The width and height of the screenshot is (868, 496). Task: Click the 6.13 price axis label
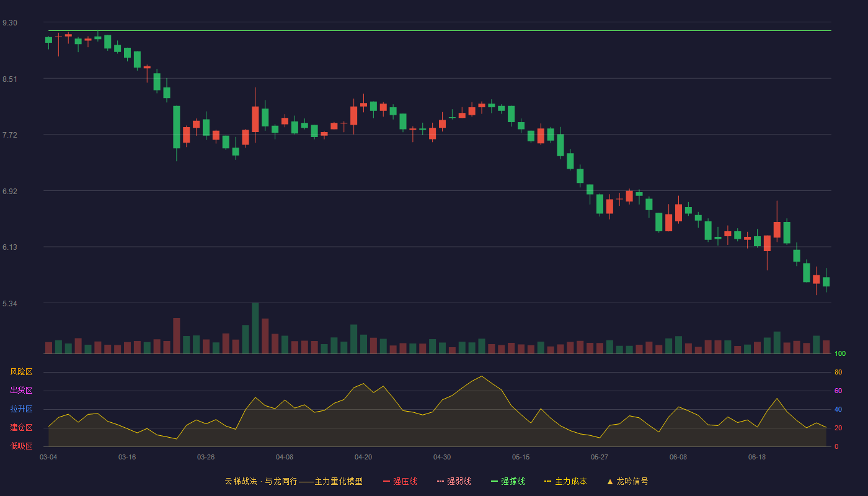point(10,247)
